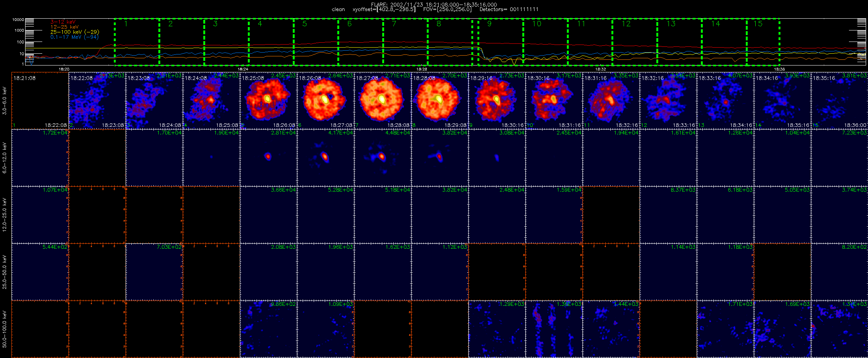The width and height of the screenshot is (868, 358).
Task: Click the '3.0-6.0 keV' row label
Action: click(5, 101)
